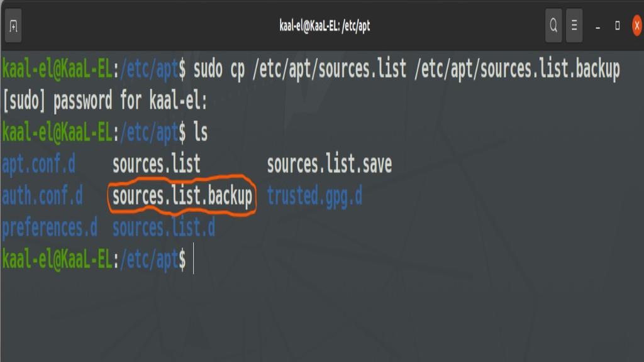Click the trusted.gpg.d directory name
The width and height of the screenshot is (644, 362).
pos(314,196)
